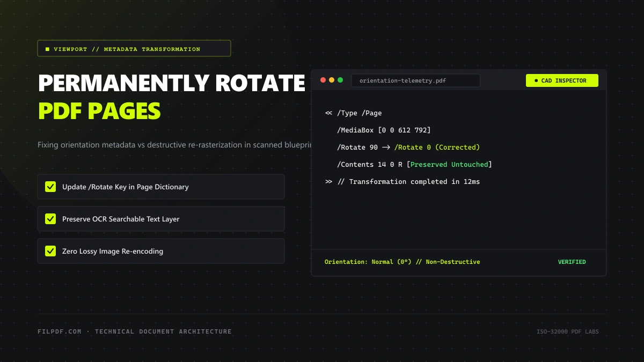Click the VIEWPORT // METADATA TRANSFORMATION badge
The height and width of the screenshot is (362, 644).
pos(134,48)
